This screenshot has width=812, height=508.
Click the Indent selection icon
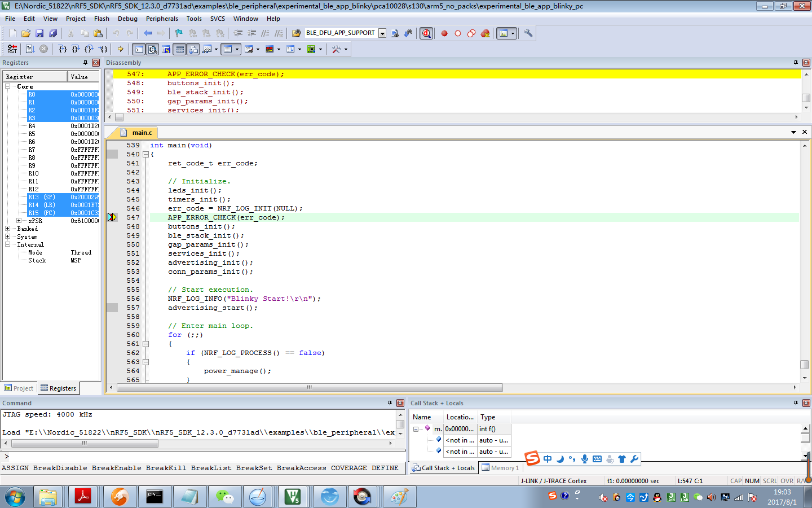239,33
